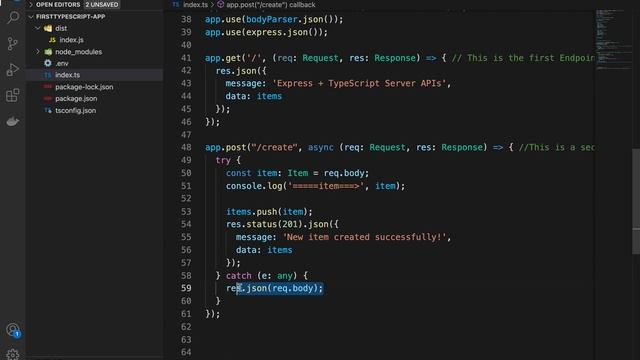The height and width of the screenshot is (360, 640).
Task: Open package-lock.json file
Action: (84, 87)
